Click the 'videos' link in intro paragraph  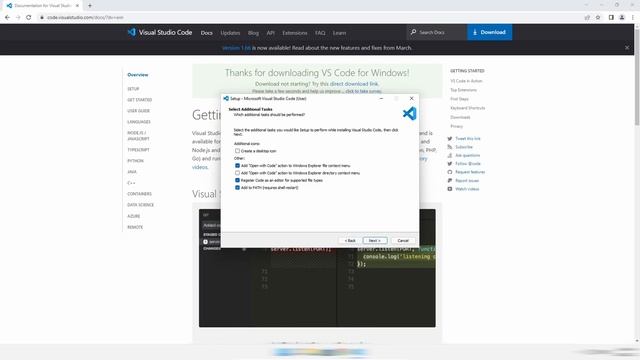click(200, 167)
